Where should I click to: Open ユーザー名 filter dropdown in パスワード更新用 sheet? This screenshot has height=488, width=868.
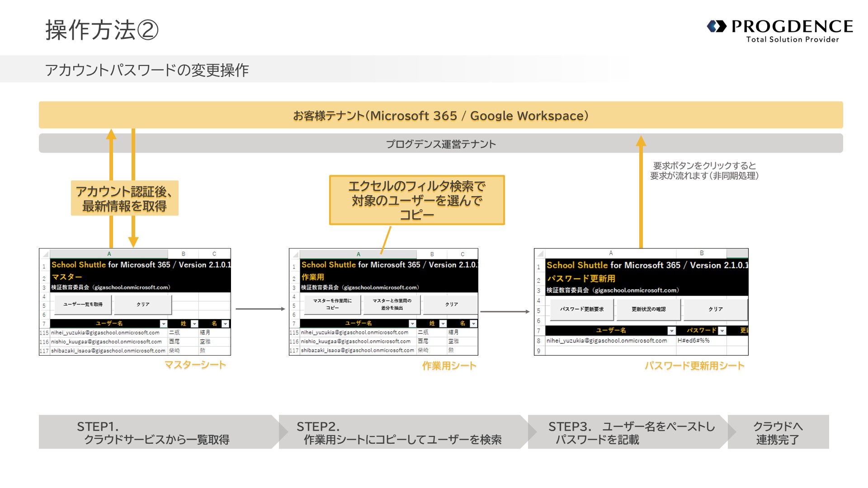pyautogui.click(x=671, y=331)
